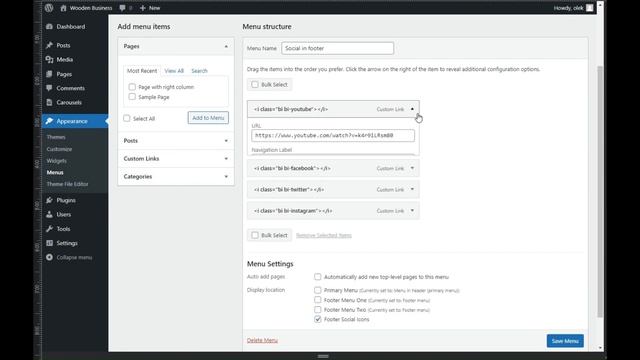Viewport: 640px width, 360px height.
Task: Toggle the bottom Bulk Select checkbox
Action: 255,235
